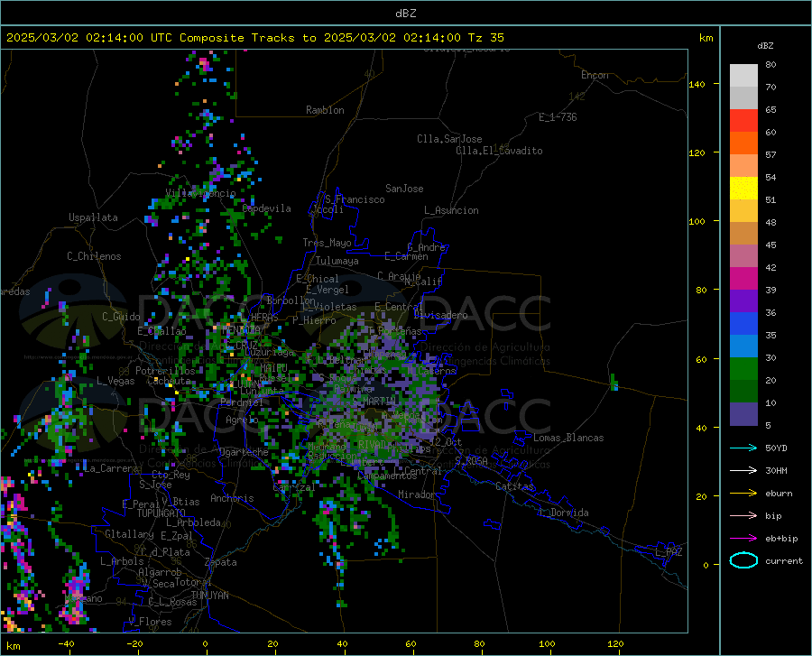This screenshot has width=812, height=656.
Task: Click the SanJose map label
Action: (404, 189)
